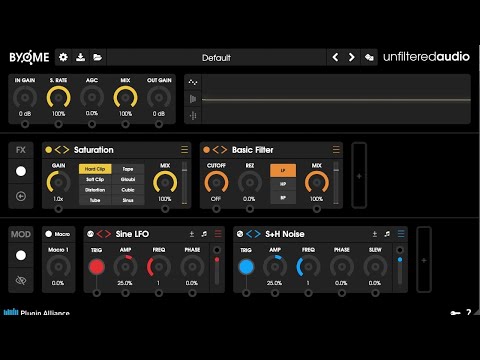Open the Basic Filter module selector arrows

click(x=220, y=150)
